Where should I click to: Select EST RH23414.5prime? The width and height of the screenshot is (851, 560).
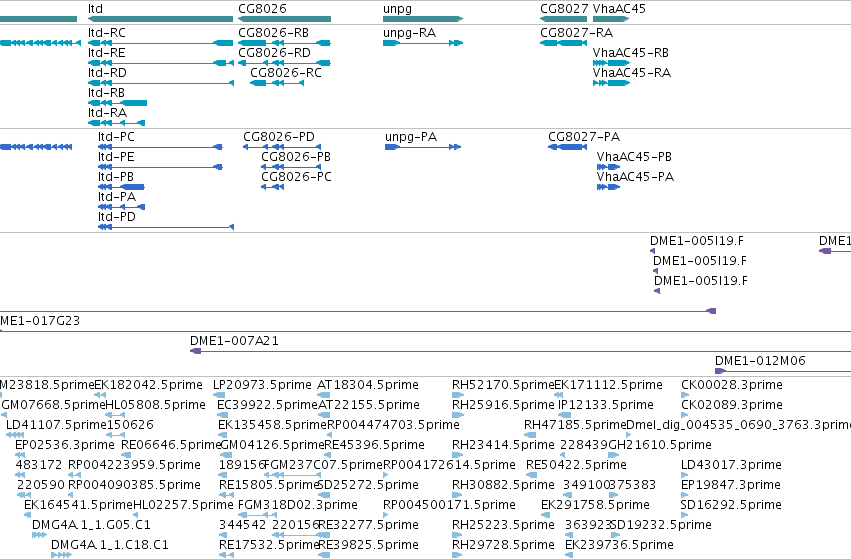coord(503,445)
